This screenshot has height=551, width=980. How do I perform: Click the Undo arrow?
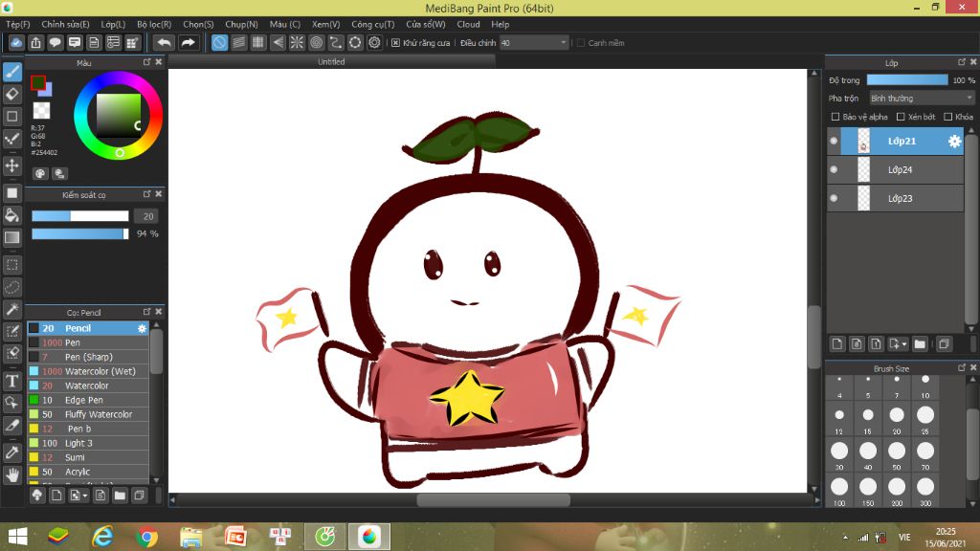(x=164, y=42)
